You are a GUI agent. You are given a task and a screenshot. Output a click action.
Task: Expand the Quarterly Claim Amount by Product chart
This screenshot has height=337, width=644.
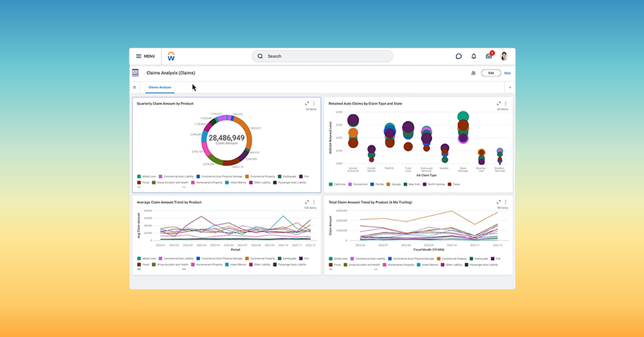click(307, 104)
